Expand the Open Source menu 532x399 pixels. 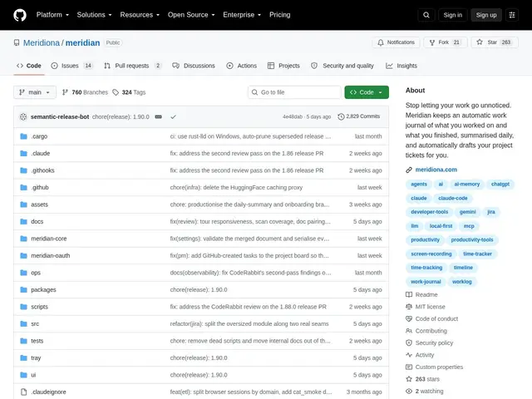coord(191,15)
